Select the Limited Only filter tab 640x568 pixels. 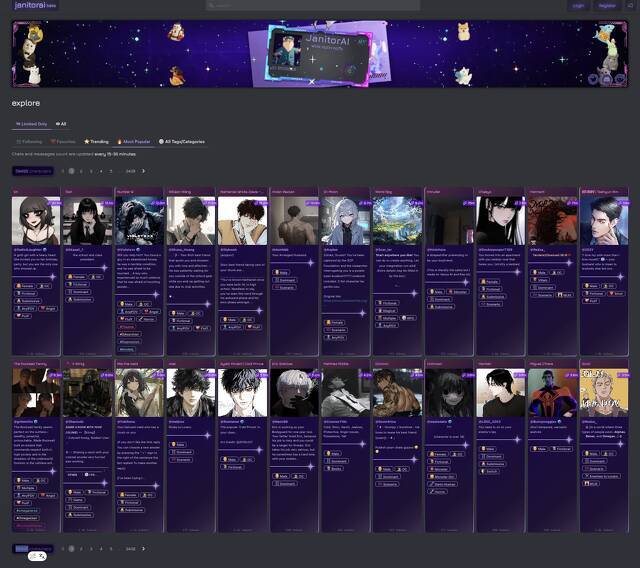click(x=31, y=124)
